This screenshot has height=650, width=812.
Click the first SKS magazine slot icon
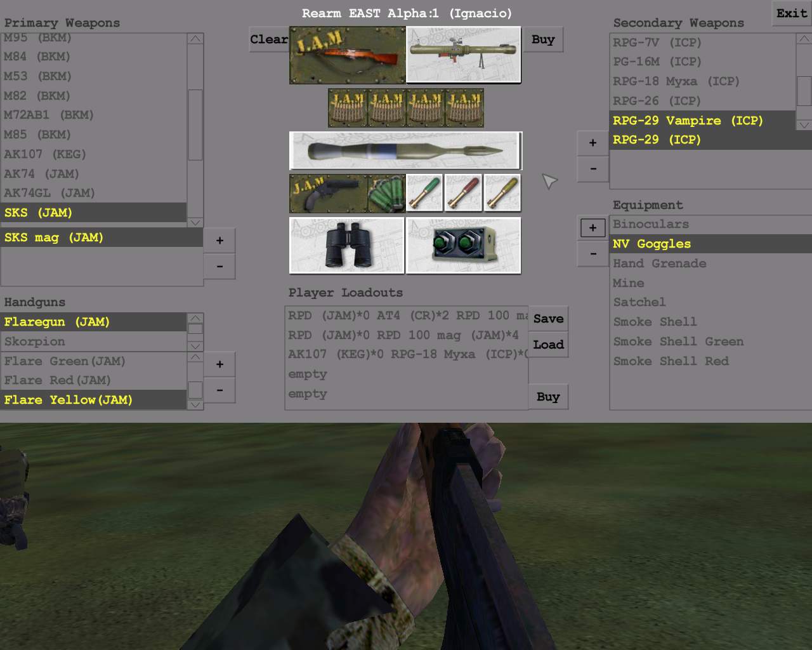[347, 108]
